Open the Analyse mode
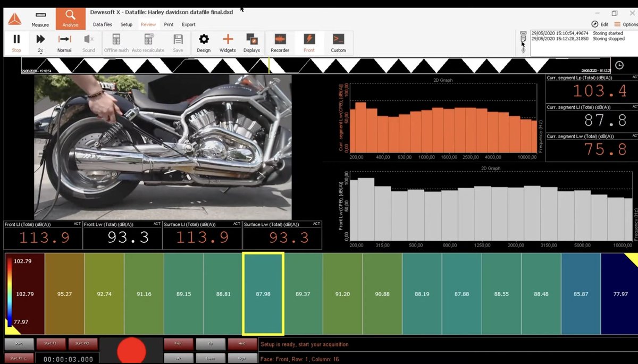 click(x=70, y=19)
